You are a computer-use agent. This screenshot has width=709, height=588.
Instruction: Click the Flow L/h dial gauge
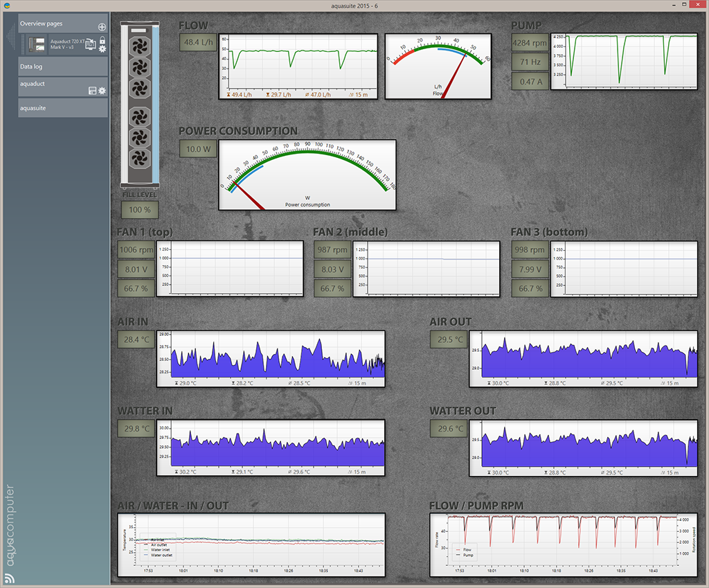point(437,66)
